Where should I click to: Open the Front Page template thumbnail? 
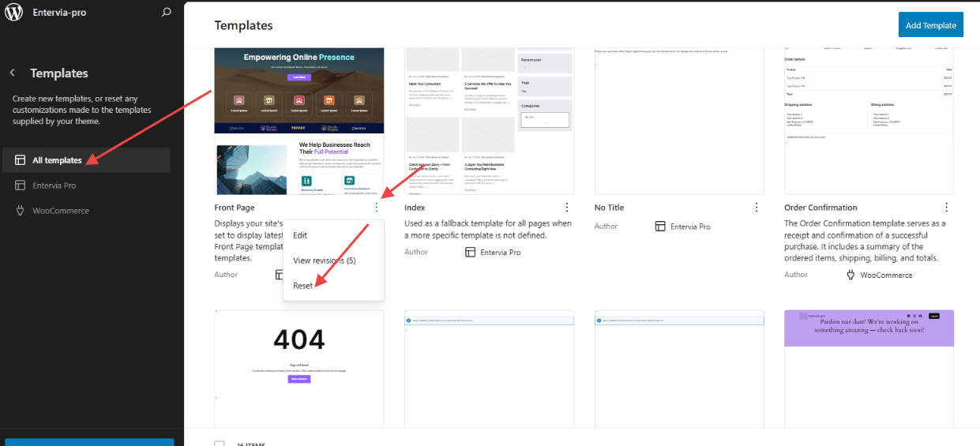(x=299, y=121)
